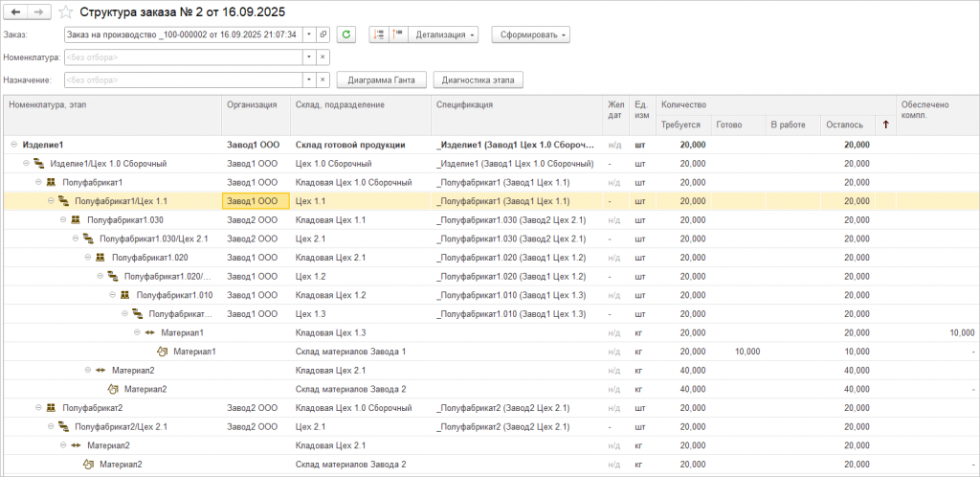Clear the Номенклатура filter with the x button
This screenshot has height=477, width=980.
pos(323,57)
